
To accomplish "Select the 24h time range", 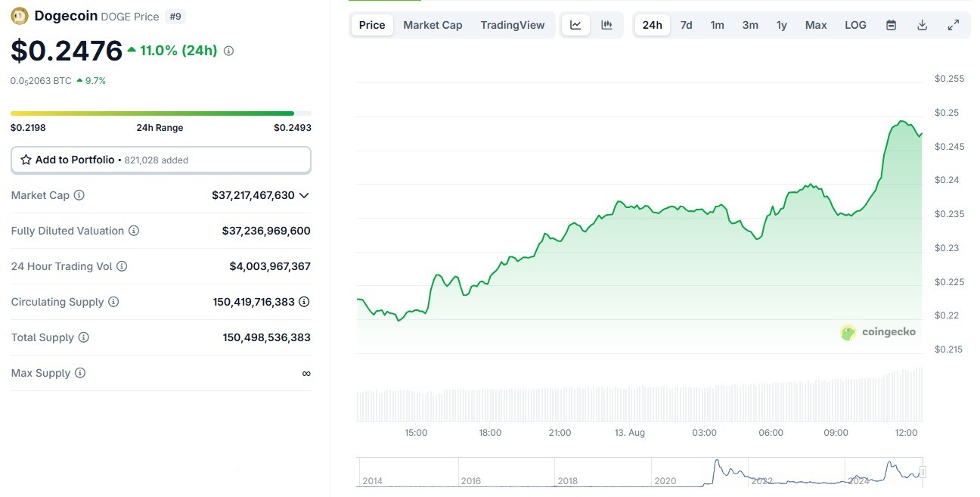I will pos(652,25).
